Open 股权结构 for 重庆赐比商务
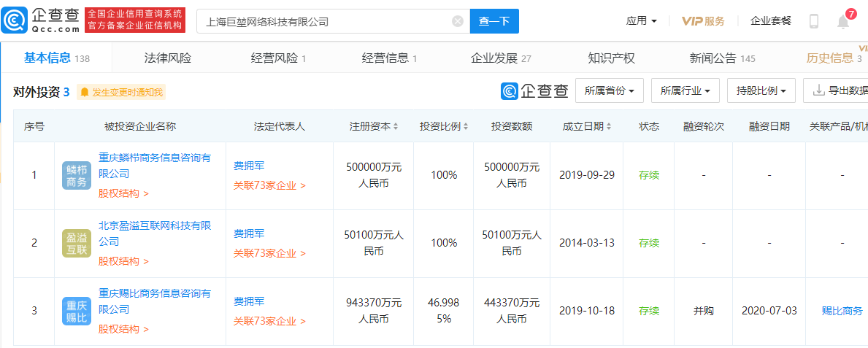The width and height of the screenshot is (868, 348). pyautogui.click(x=123, y=328)
